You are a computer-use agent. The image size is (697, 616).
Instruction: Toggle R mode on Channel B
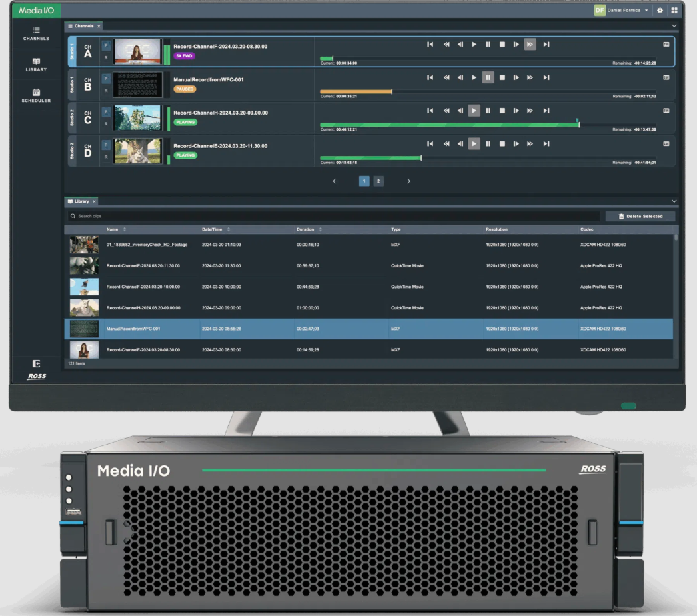[x=105, y=91]
